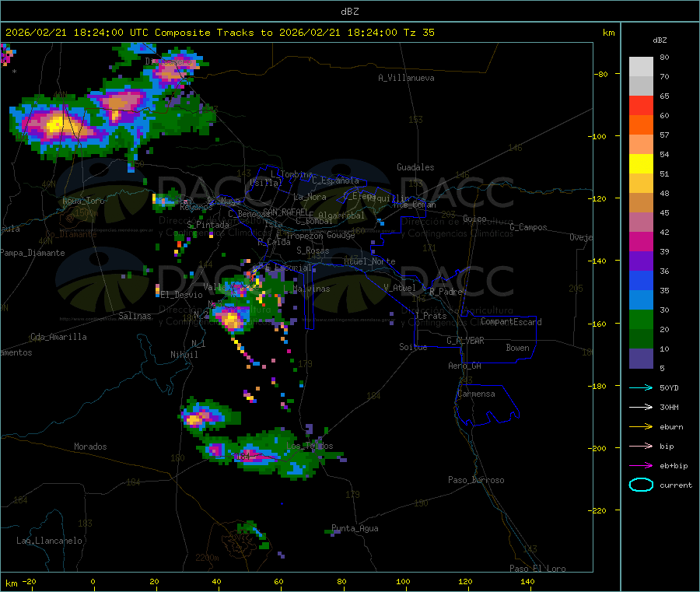Click the 'J_Prats' map label

[x=430, y=316]
